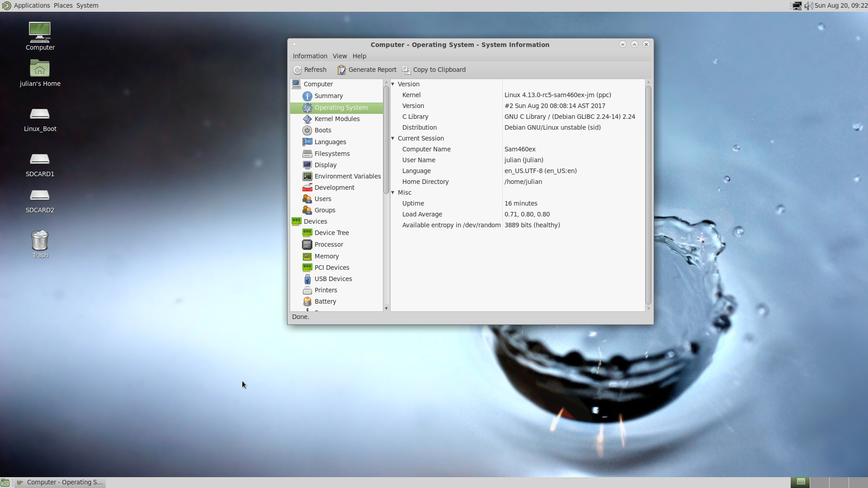Click the Generate Report icon
Viewport: 868px width, 488px height.
coord(341,70)
